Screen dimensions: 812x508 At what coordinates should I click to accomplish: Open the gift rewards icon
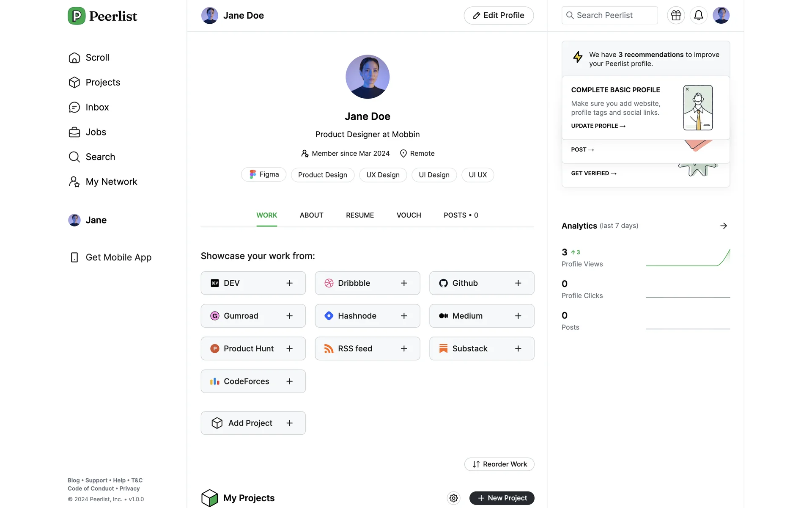676,15
